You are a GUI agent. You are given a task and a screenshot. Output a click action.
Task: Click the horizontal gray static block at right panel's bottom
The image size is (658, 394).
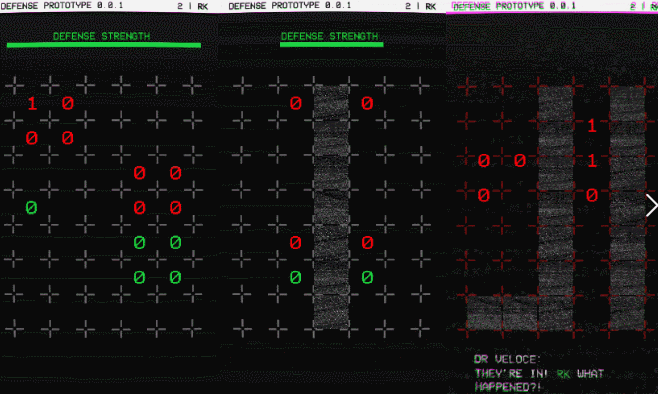tap(502, 313)
